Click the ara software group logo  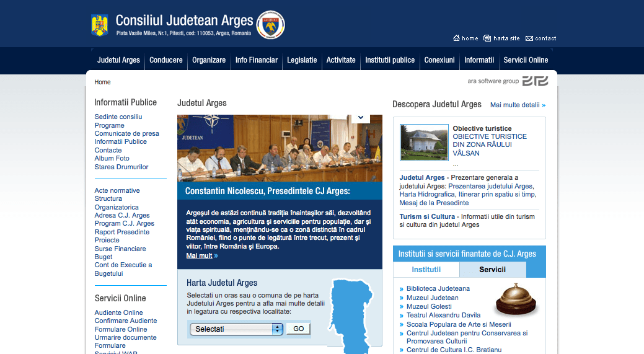click(508, 81)
